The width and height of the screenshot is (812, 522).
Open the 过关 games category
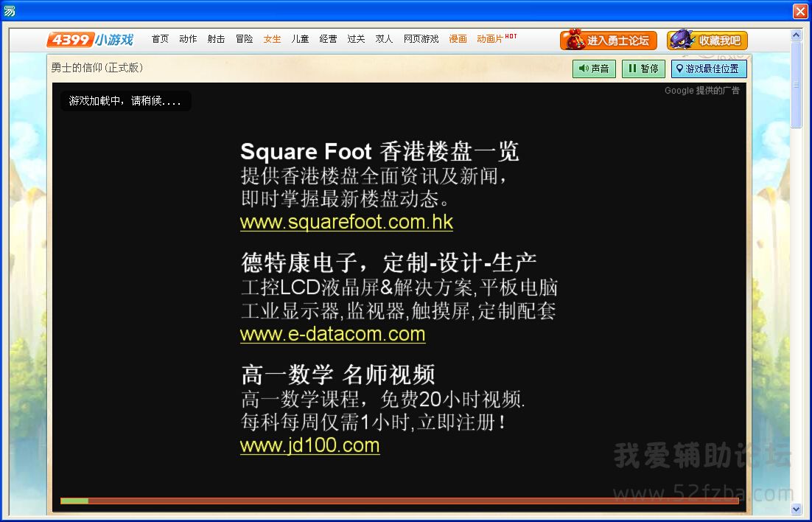point(356,39)
